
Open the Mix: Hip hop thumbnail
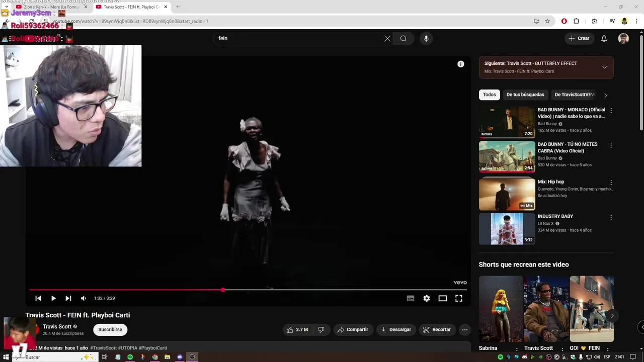[507, 194]
